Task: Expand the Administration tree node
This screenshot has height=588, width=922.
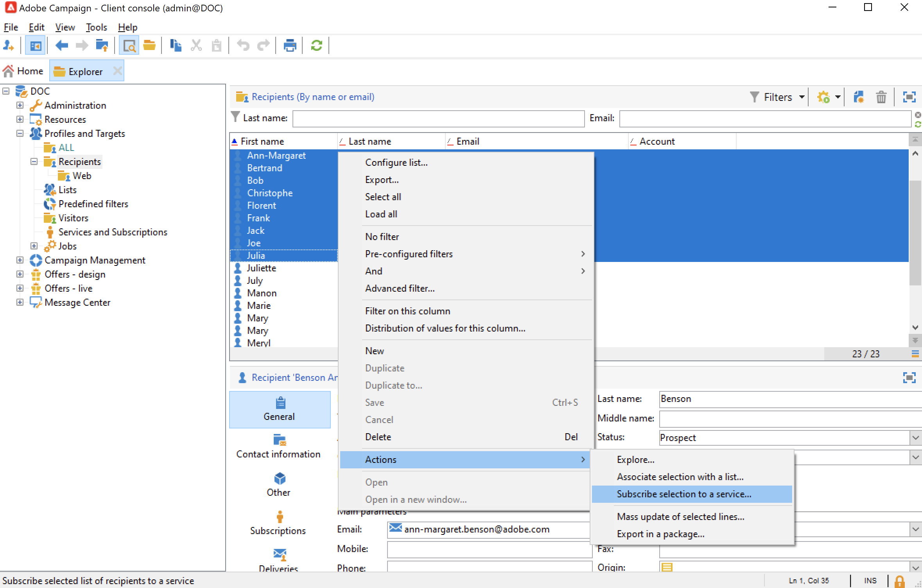Action: pyautogui.click(x=20, y=105)
